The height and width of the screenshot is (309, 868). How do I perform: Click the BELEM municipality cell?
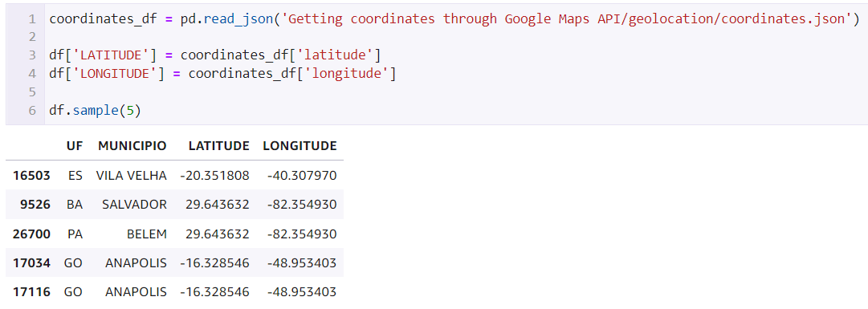pos(147,234)
